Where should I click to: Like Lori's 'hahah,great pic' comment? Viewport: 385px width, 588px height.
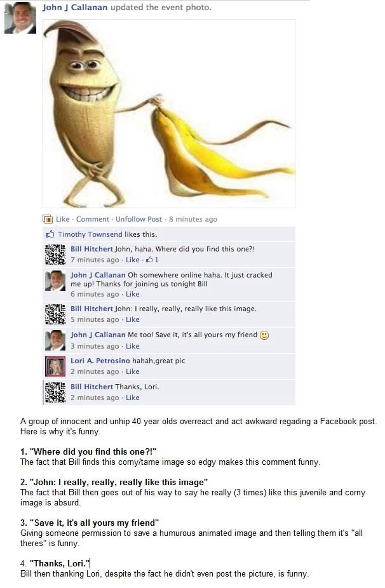click(132, 371)
